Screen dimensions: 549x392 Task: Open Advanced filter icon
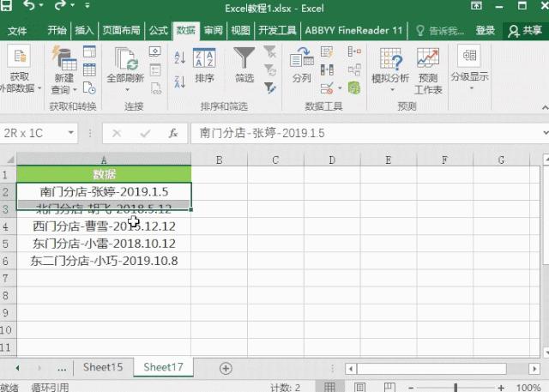pos(270,87)
